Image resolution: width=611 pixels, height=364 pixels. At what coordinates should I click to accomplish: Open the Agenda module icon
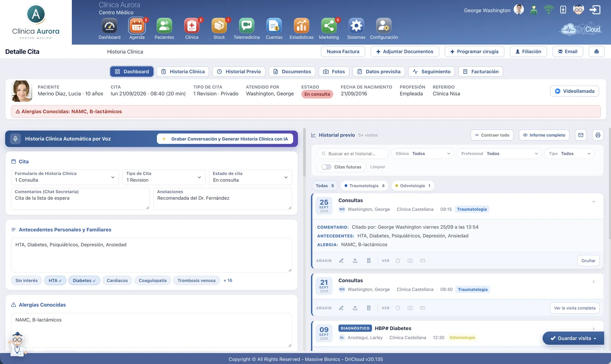137,26
